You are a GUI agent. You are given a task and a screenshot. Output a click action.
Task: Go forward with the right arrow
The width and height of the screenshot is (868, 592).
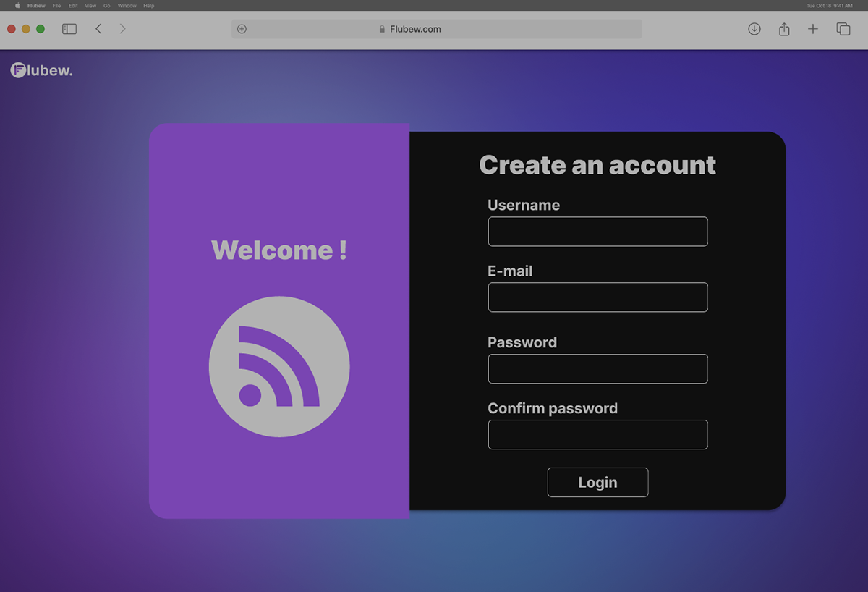coord(122,29)
